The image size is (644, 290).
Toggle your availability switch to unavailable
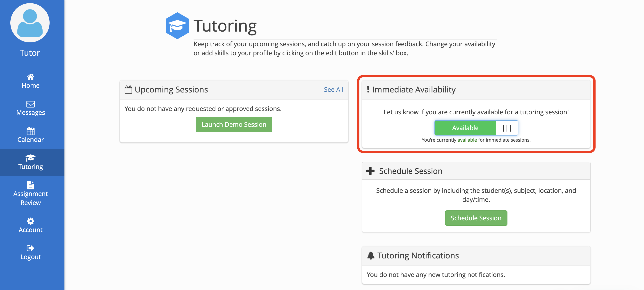click(x=506, y=128)
